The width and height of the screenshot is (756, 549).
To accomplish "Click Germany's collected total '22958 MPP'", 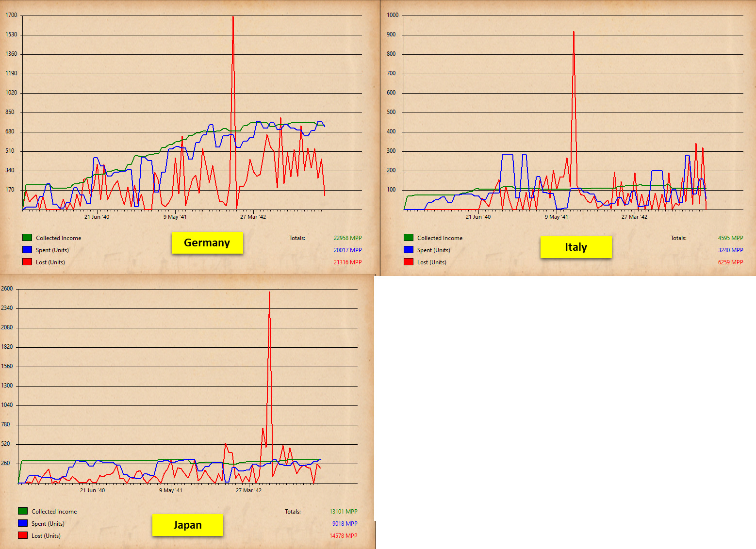I will coord(348,238).
